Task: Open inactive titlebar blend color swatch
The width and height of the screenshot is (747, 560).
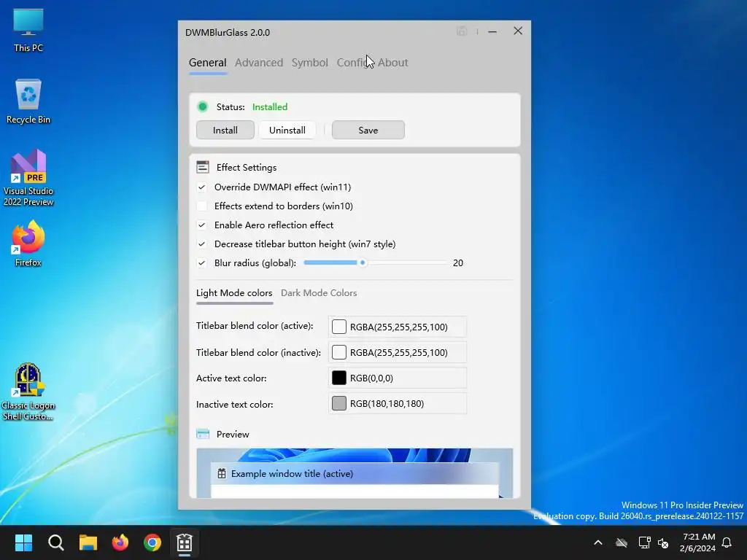Action: (338, 352)
